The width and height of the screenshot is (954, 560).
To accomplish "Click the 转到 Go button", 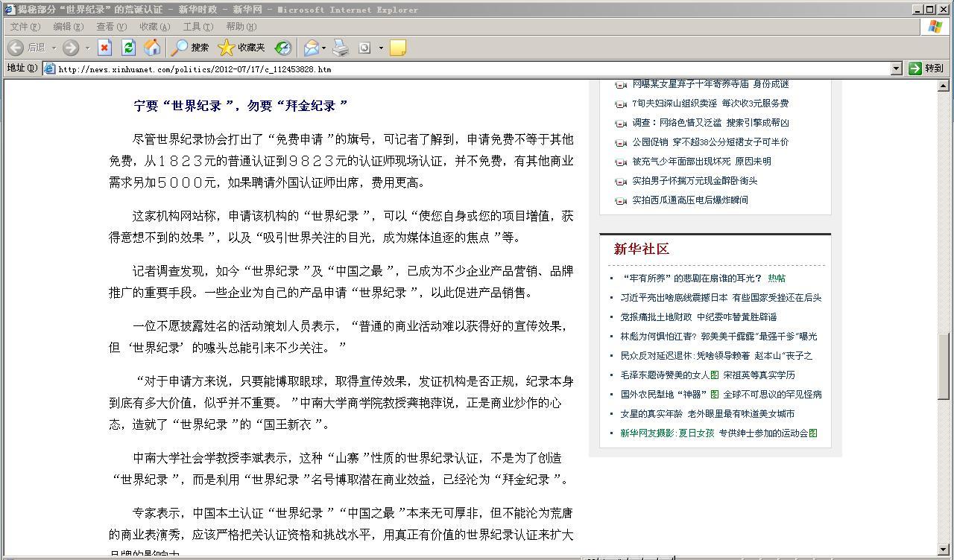I will click(926, 69).
